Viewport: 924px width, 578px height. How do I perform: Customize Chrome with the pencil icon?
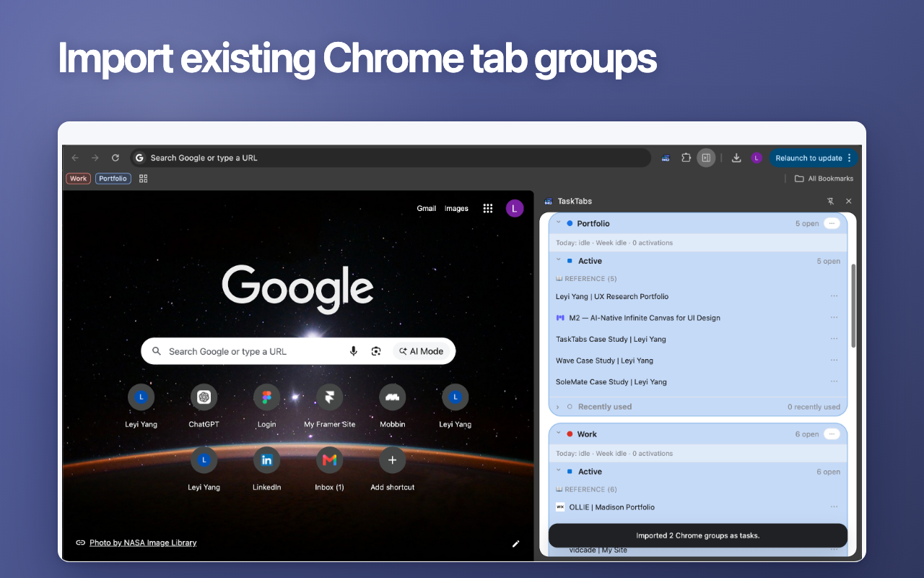point(515,543)
